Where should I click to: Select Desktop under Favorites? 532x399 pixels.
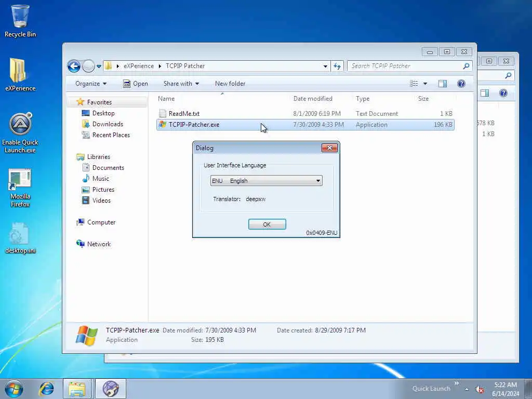click(x=103, y=113)
